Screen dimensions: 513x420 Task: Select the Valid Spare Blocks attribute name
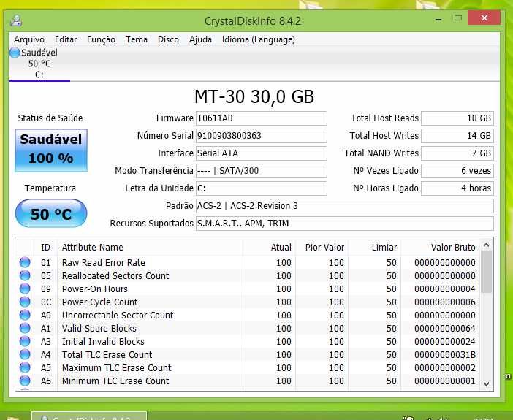coord(99,328)
